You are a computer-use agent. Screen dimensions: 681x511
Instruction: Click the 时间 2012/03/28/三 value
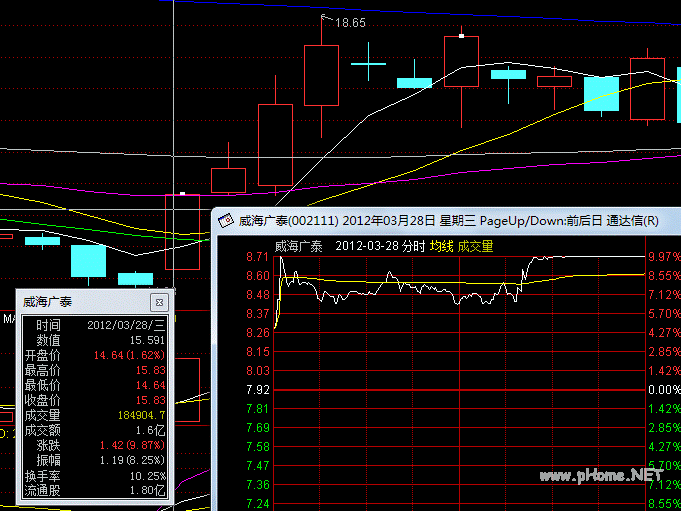(126, 325)
